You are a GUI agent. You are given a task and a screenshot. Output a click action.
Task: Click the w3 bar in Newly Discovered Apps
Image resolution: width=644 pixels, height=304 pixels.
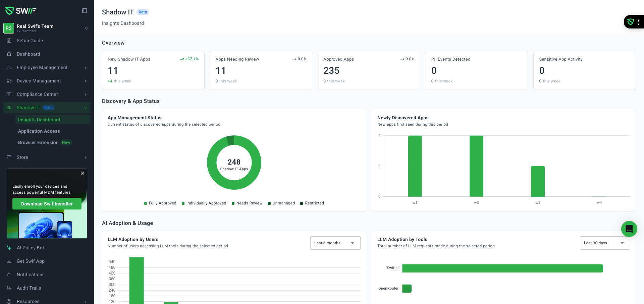[x=538, y=181]
